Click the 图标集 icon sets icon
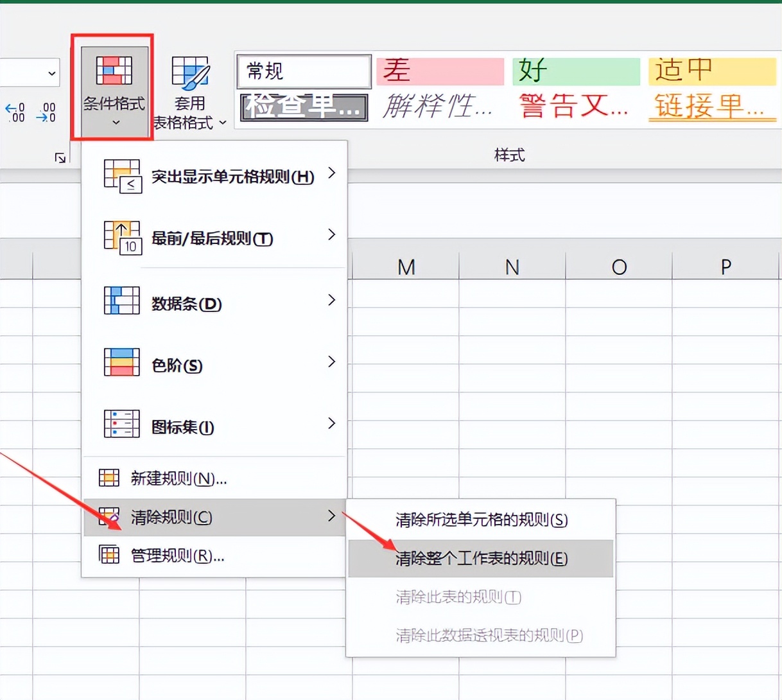Viewport: 782px width, 700px height. pyautogui.click(x=122, y=423)
